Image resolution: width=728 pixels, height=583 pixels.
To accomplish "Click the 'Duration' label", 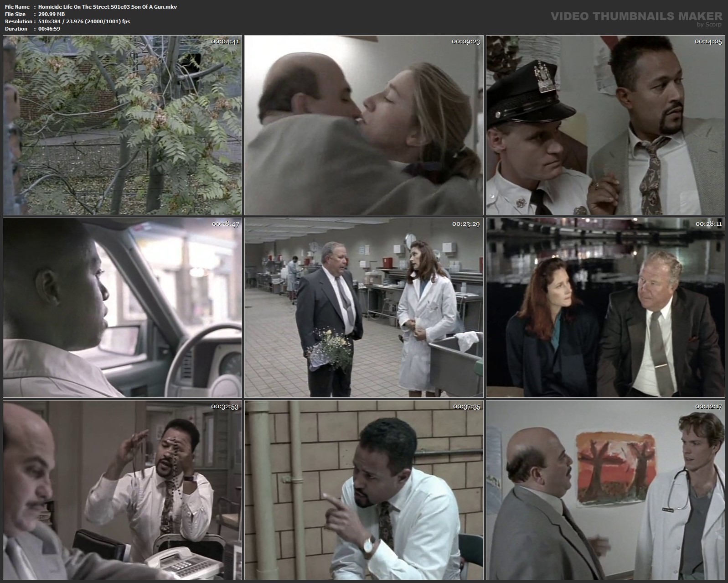I will 16,29.
